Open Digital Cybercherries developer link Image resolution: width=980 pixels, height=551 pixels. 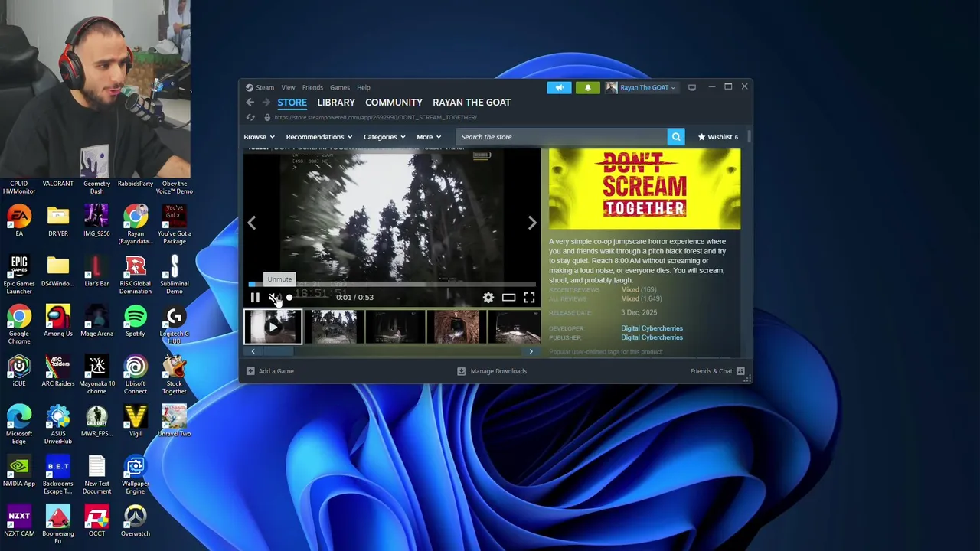point(652,328)
